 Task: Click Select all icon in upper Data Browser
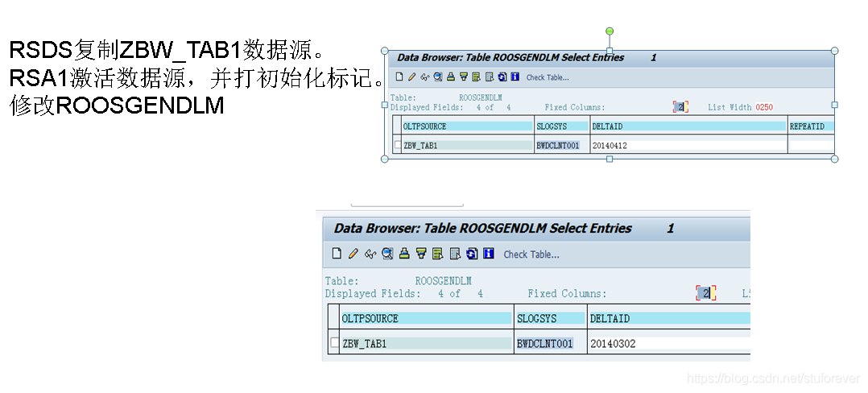pos(476,77)
